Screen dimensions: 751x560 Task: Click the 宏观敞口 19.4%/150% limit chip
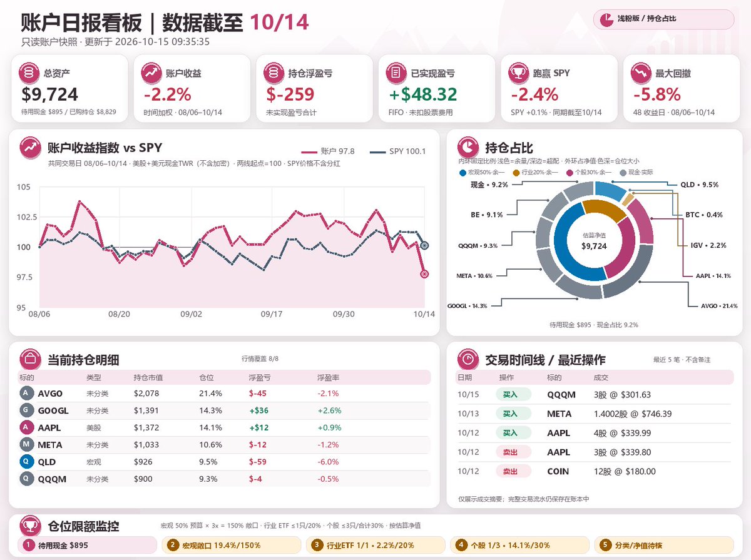(231, 545)
